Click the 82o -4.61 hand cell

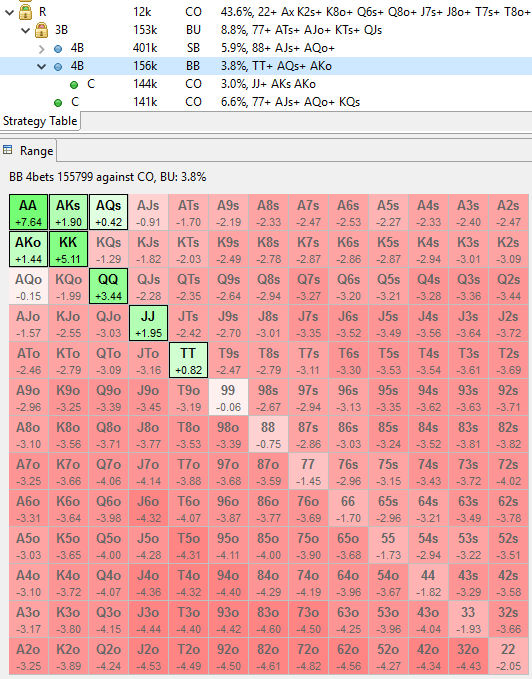tap(268, 656)
